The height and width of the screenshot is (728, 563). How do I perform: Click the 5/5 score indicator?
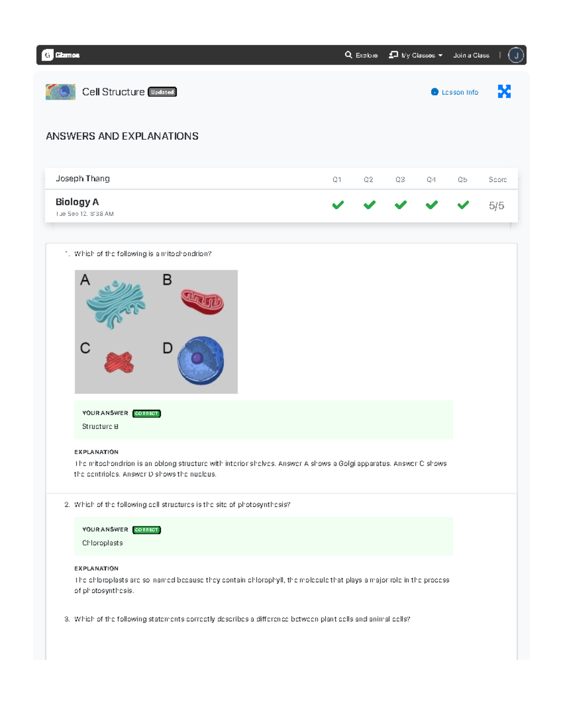497,205
